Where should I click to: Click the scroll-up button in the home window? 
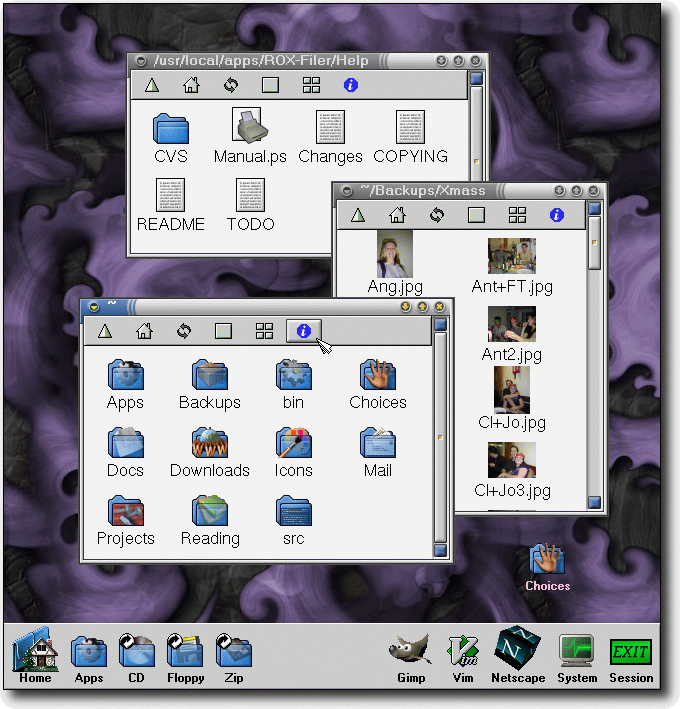pyautogui.click(x=440, y=324)
